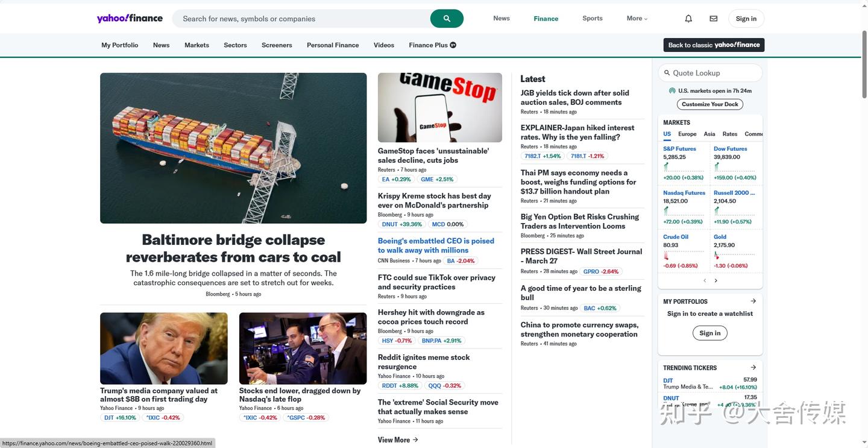Screen dimensions: 868x448
Task: Click the GME +2.51% ticker chip
Action: [437, 179]
